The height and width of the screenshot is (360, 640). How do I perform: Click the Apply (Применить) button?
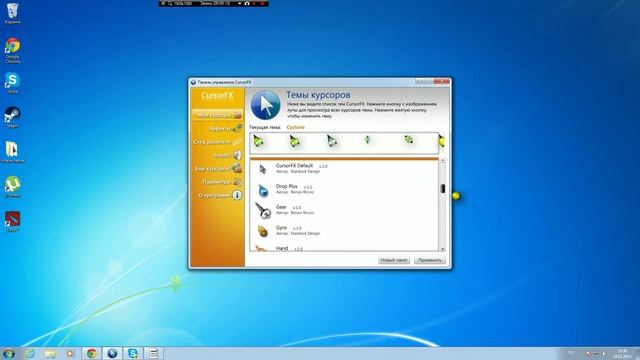(x=430, y=260)
